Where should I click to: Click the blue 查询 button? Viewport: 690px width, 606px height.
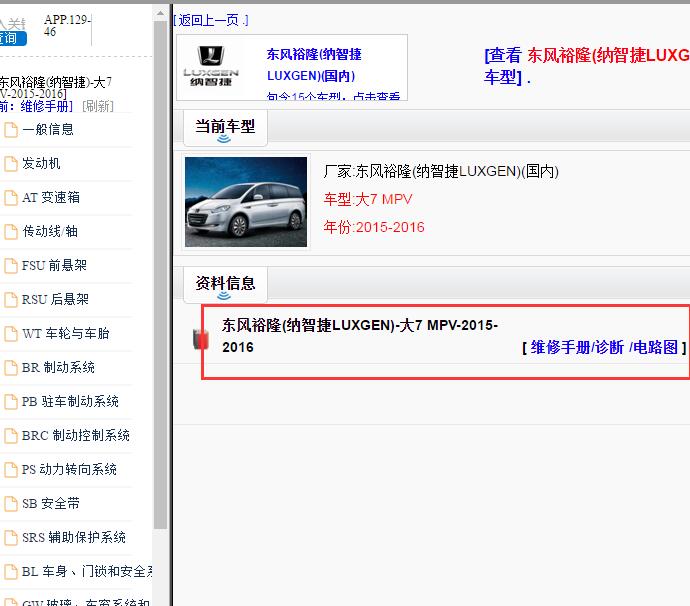[x=12, y=38]
